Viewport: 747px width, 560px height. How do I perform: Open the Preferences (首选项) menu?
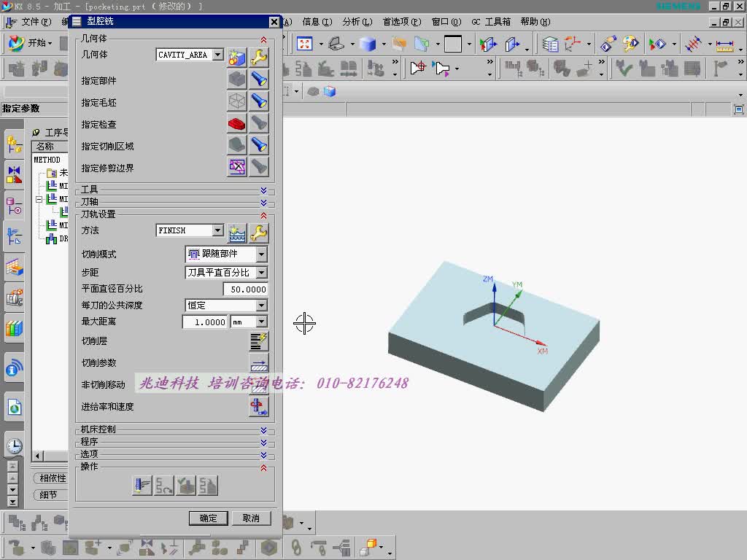402,22
